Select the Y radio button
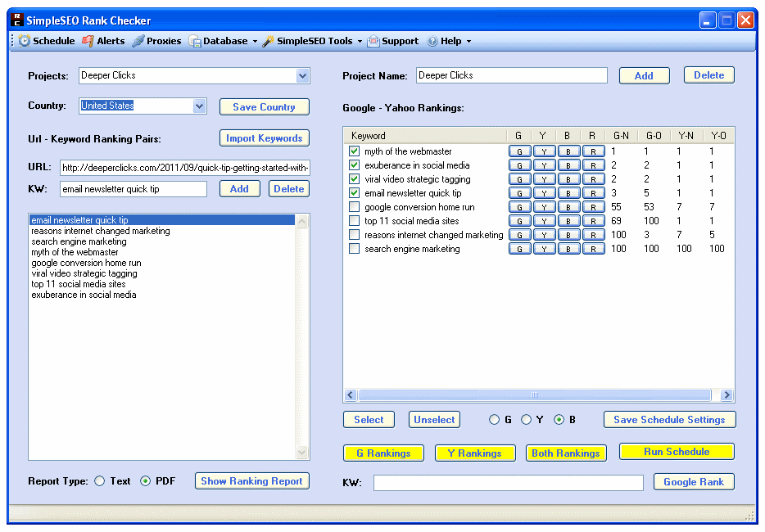765x532 pixels. click(x=526, y=419)
